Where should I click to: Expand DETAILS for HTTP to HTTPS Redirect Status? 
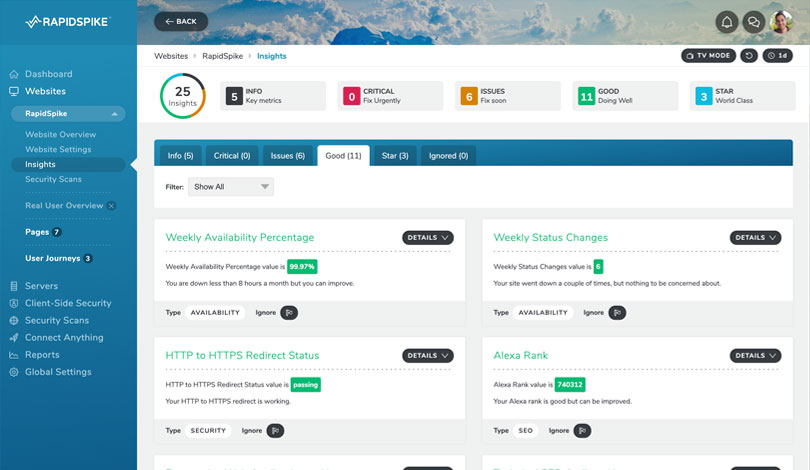[x=428, y=355]
